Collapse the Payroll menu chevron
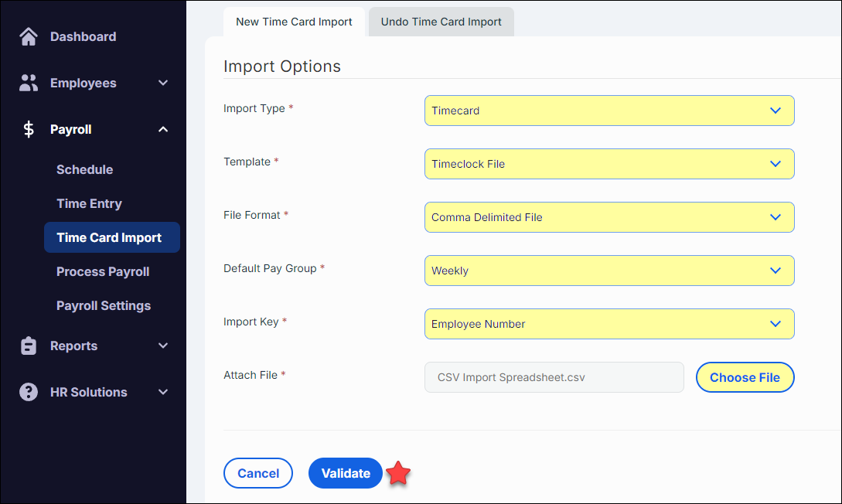The height and width of the screenshot is (504, 842). point(163,130)
